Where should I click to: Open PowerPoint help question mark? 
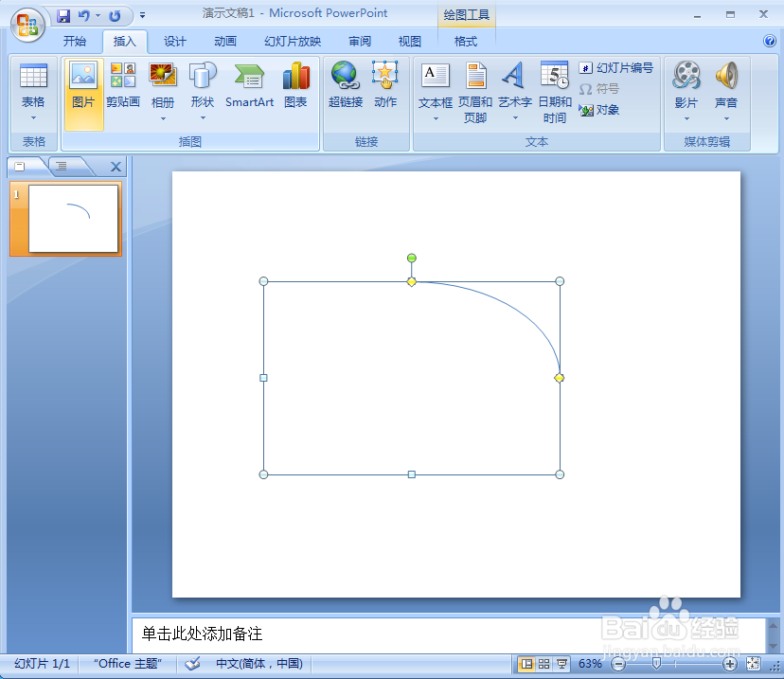pyautogui.click(x=770, y=41)
